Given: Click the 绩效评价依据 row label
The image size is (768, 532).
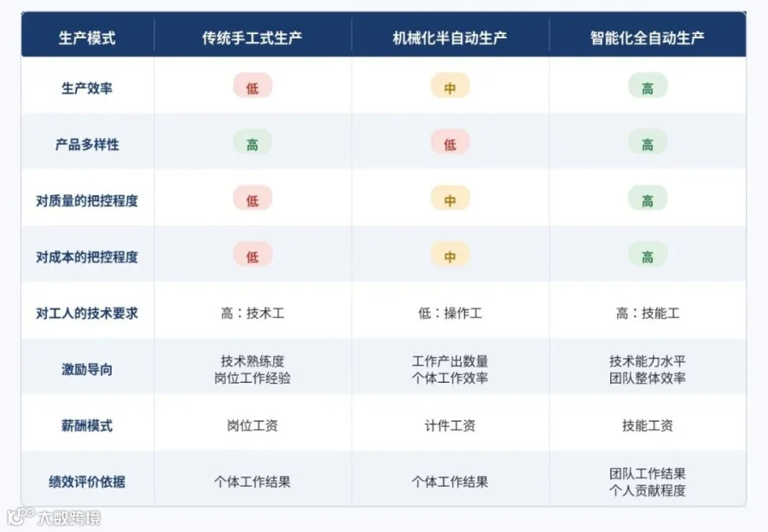Looking at the screenshot, I should coord(87,482).
